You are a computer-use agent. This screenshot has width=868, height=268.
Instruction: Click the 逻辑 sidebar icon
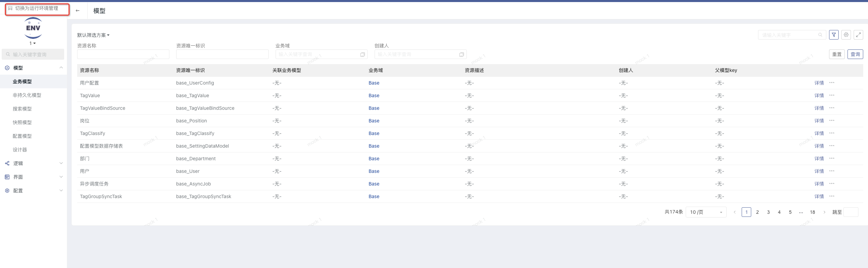click(7, 163)
